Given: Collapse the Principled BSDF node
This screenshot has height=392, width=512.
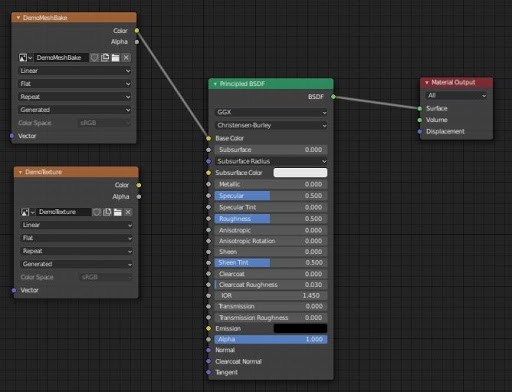Looking at the screenshot, I should 215,84.
